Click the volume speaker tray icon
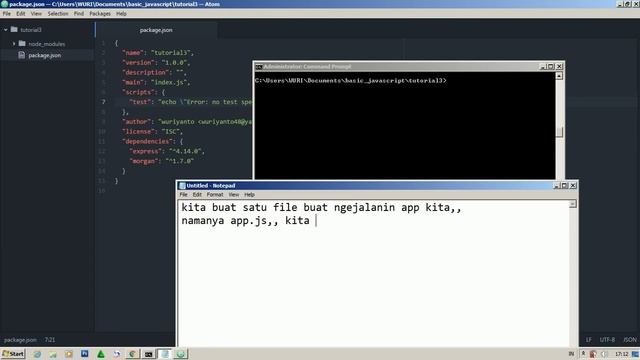 [604, 354]
